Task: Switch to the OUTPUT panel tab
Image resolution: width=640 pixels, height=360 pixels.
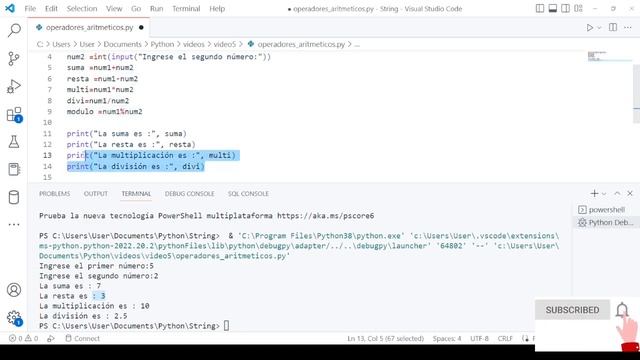Action: (x=96, y=193)
